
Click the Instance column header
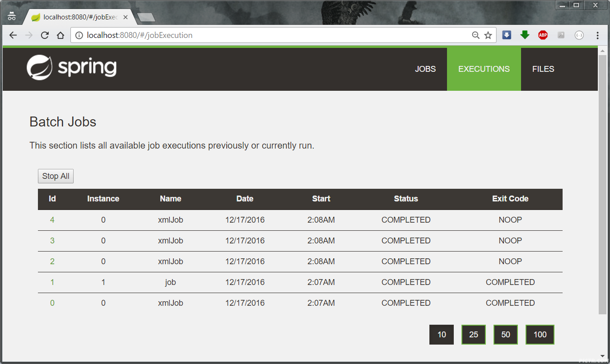coord(103,199)
